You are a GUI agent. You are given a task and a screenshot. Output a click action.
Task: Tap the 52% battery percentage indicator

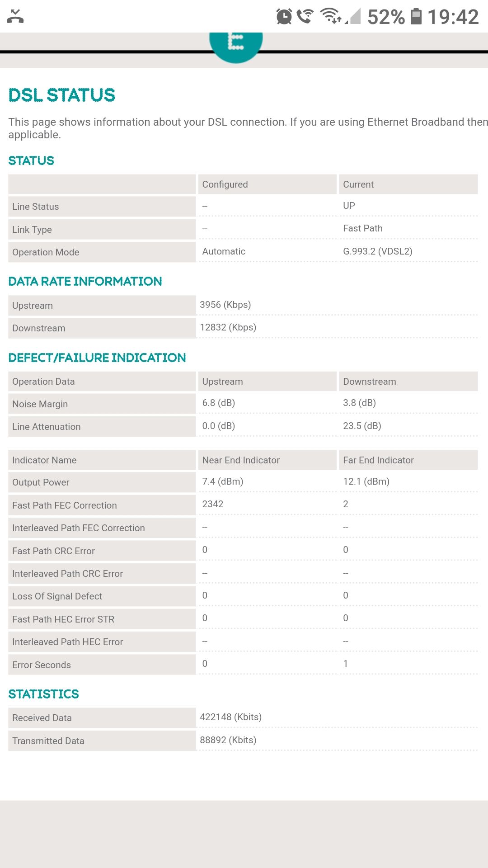click(x=387, y=17)
